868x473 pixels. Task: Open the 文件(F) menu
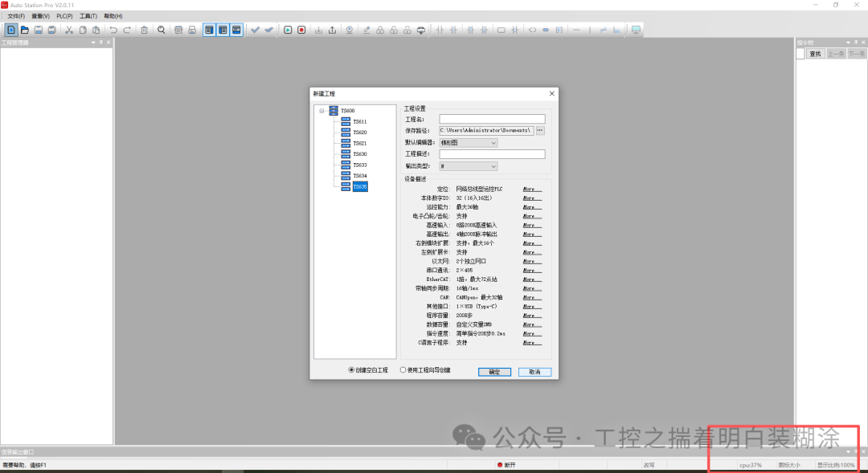tap(16, 16)
